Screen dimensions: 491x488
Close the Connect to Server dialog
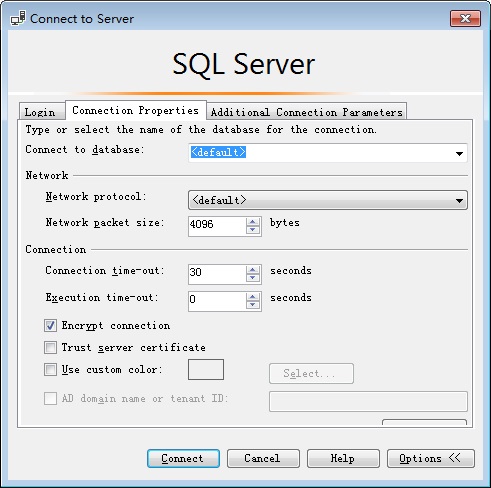[x=465, y=18]
